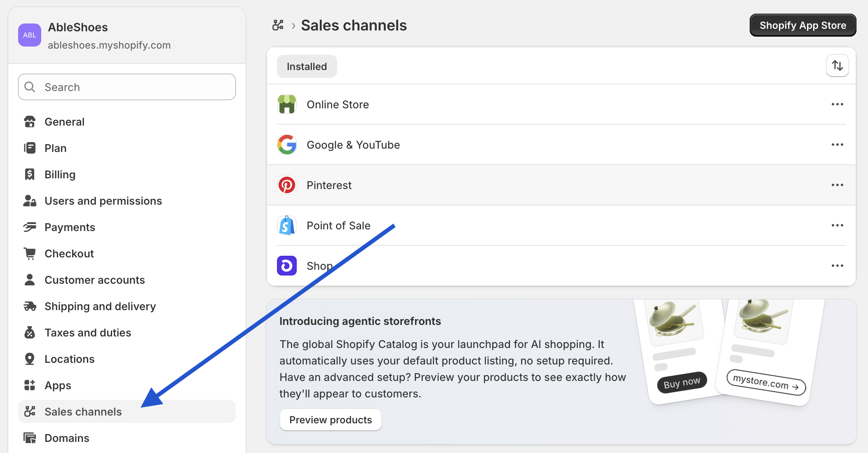The image size is (868, 453).
Task: Expand the Shop channel options menu
Action: coord(837,266)
